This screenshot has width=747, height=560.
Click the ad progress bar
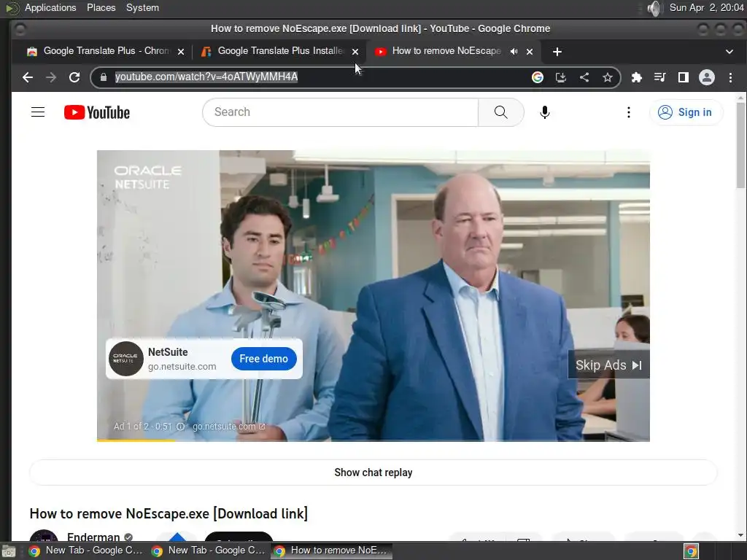[373, 440]
